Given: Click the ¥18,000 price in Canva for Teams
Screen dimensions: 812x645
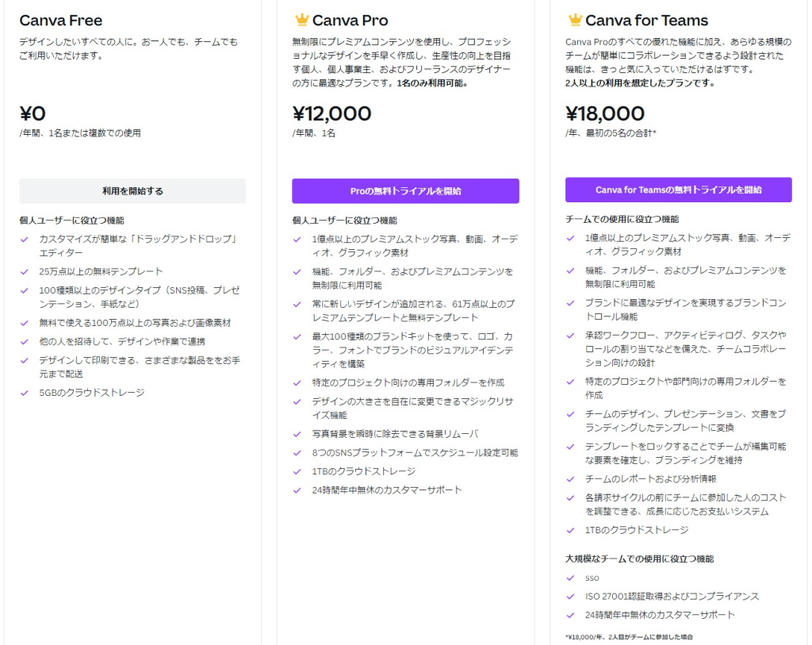Looking at the screenshot, I should [x=605, y=113].
